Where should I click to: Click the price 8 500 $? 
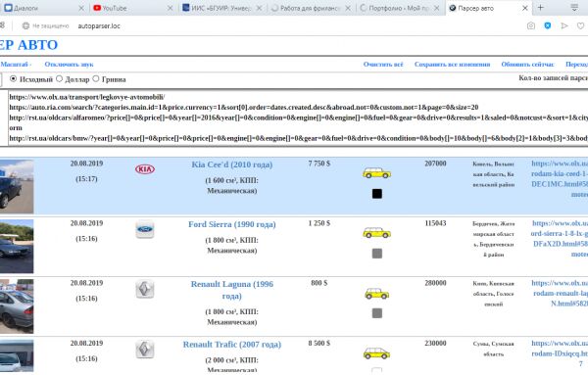click(319, 343)
